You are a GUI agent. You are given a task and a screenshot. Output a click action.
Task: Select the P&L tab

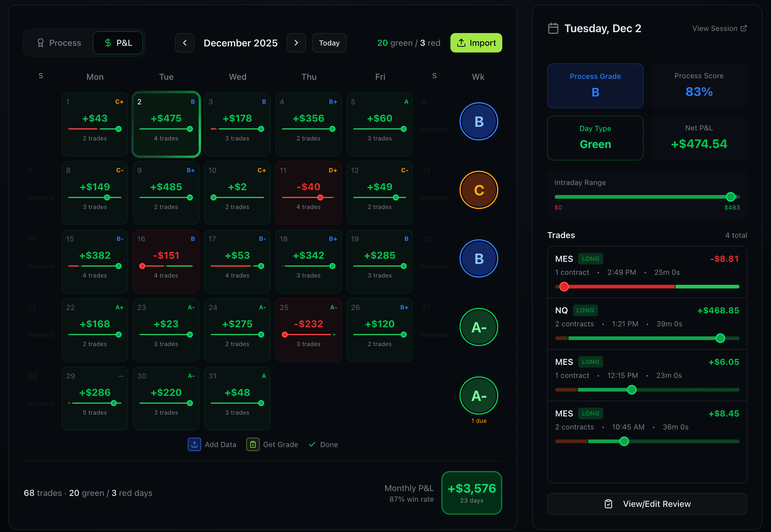tap(118, 43)
